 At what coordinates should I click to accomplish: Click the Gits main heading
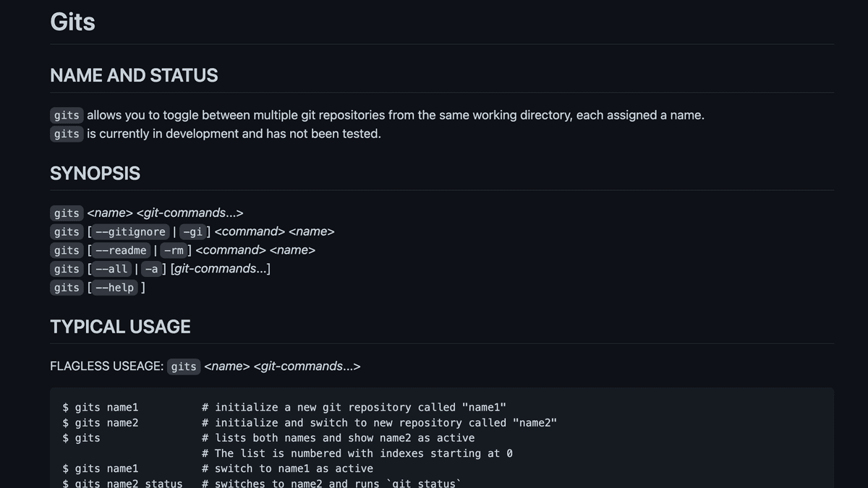pyautogui.click(x=72, y=21)
